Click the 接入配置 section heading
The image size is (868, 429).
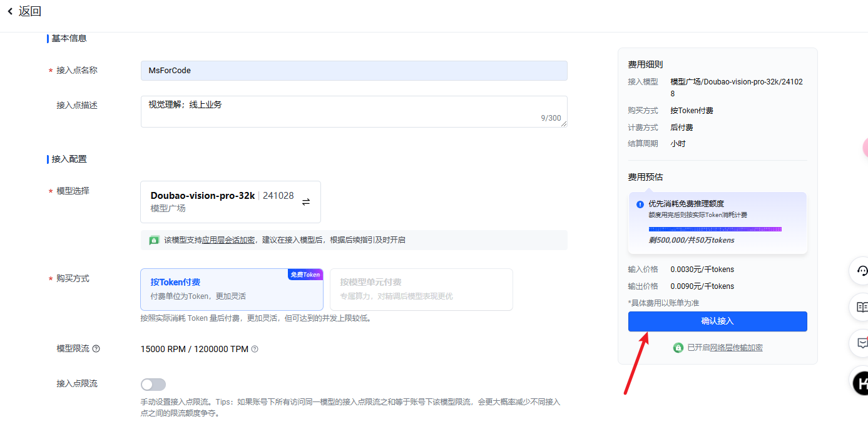pos(69,159)
